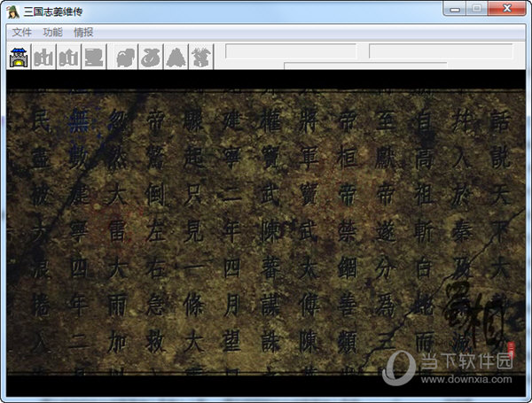Click the second grayed-out city buildings icon
The image size is (532, 403).
69,57
